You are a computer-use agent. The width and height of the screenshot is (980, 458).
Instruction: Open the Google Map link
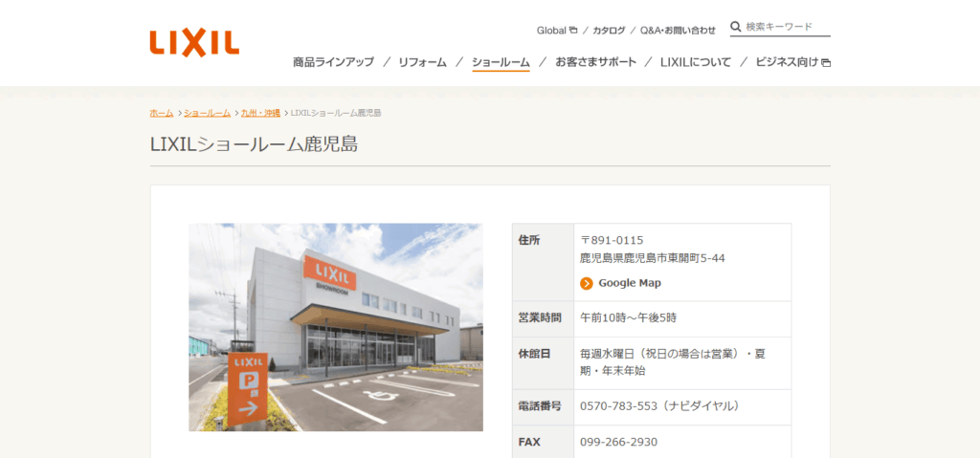[630, 283]
